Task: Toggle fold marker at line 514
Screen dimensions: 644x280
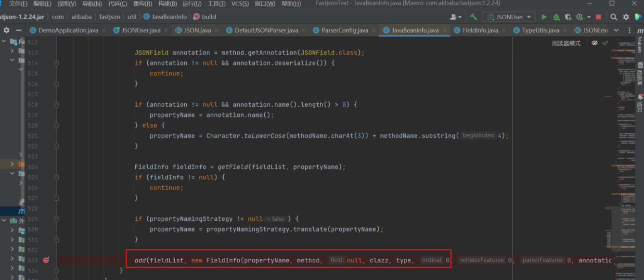Action: click(x=56, y=63)
